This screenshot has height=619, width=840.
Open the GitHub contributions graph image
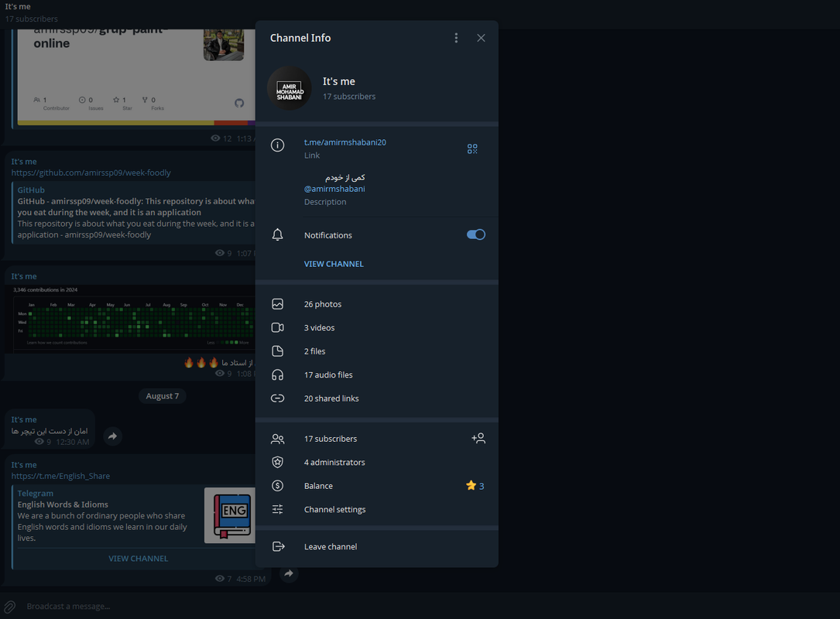[130, 318]
